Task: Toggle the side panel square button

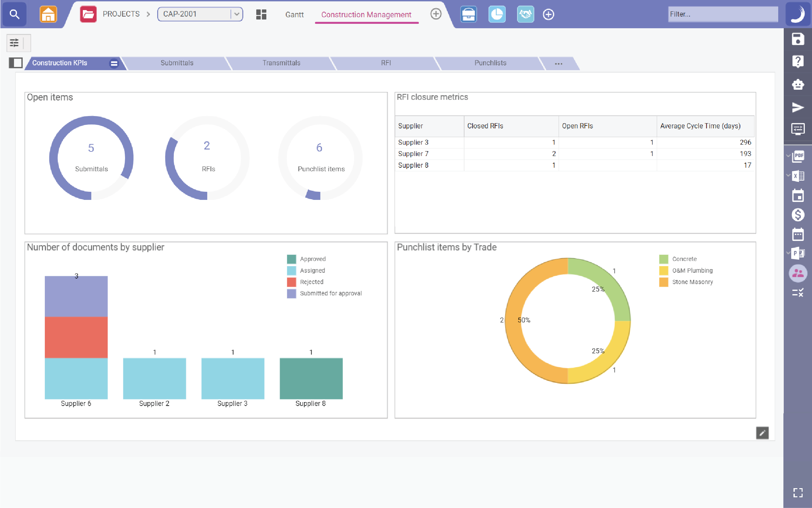Action: point(16,63)
